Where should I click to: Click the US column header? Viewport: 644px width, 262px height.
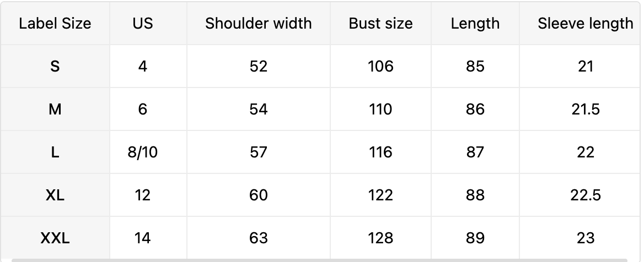click(143, 24)
